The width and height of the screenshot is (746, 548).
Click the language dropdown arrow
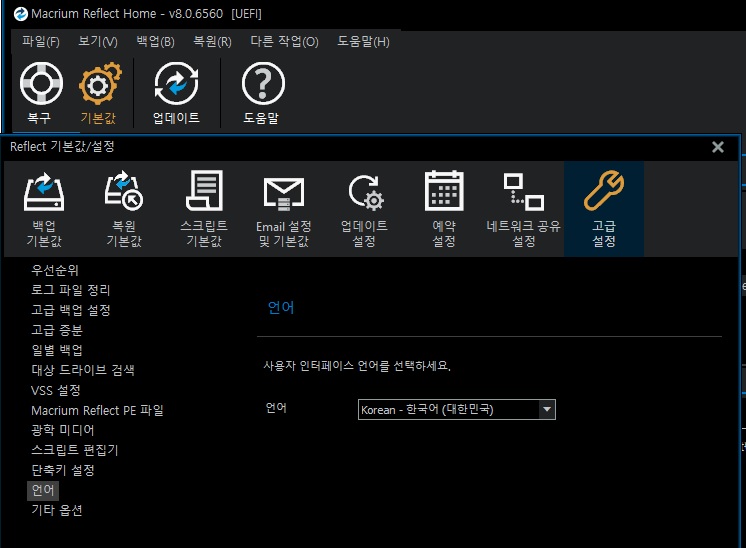[x=547, y=410]
